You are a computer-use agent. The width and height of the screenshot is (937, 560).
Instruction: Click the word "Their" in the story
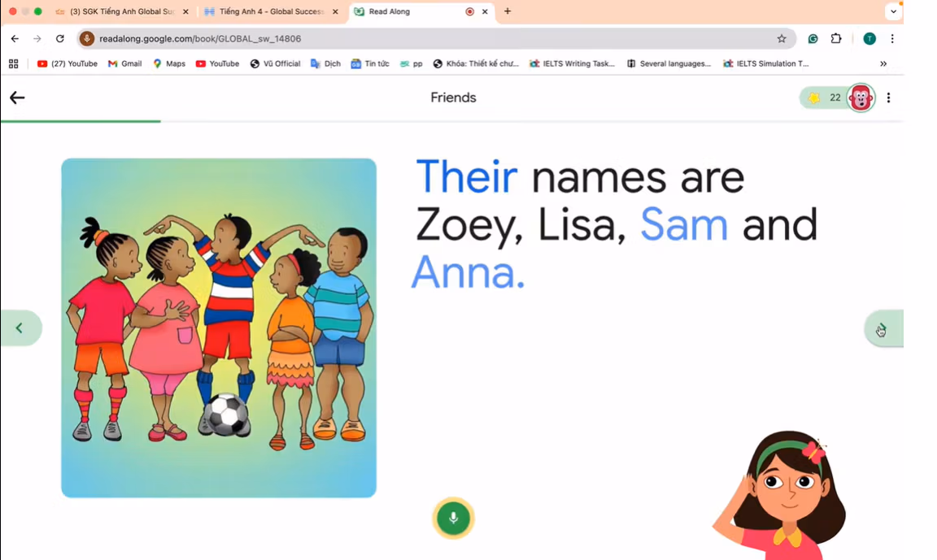pos(466,177)
